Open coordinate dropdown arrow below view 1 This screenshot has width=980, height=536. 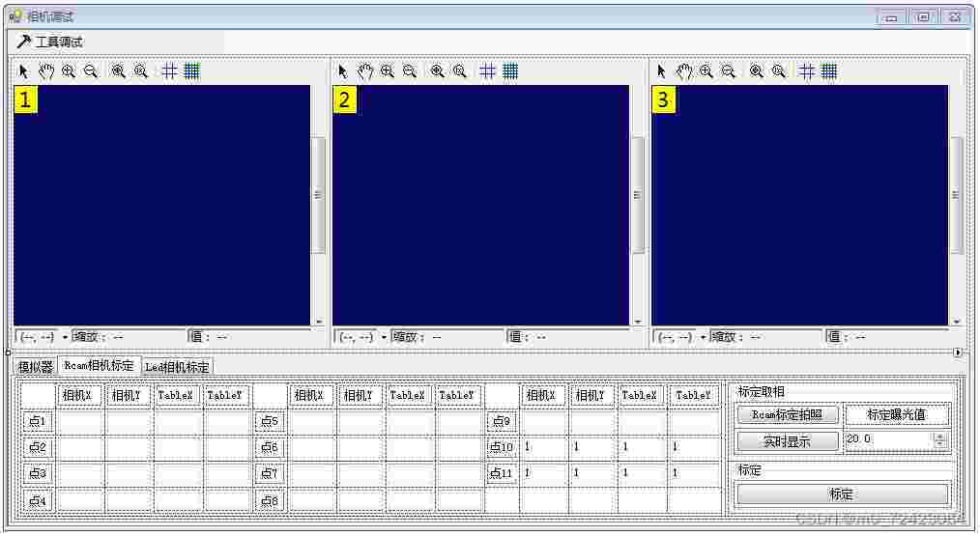(65, 337)
